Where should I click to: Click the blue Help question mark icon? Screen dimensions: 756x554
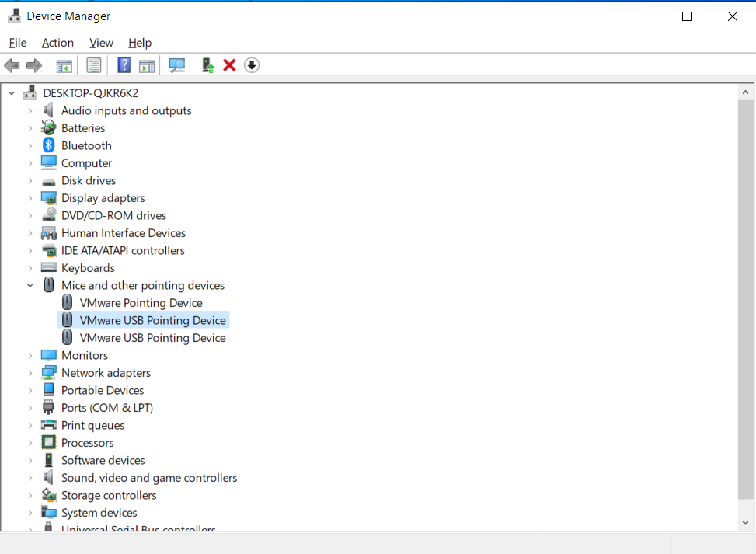pos(124,65)
